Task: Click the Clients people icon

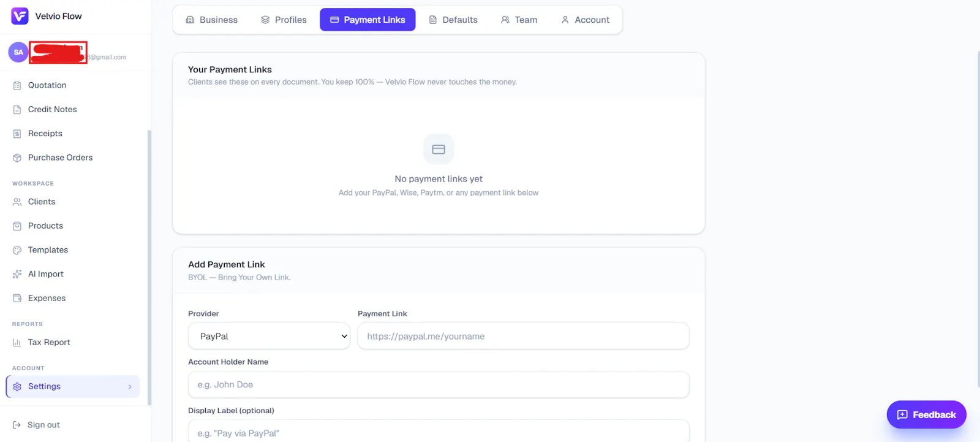Action: pyautogui.click(x=17, y=202)
